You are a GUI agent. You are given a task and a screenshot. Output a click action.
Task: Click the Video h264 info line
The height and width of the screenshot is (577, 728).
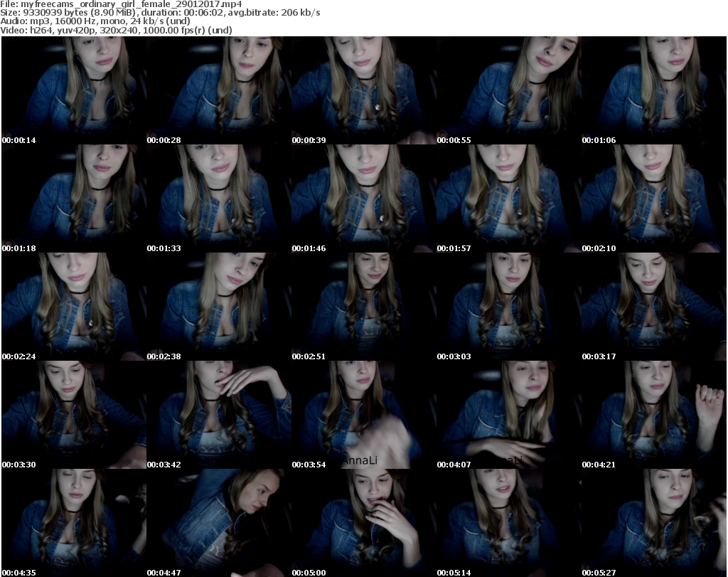116,30
